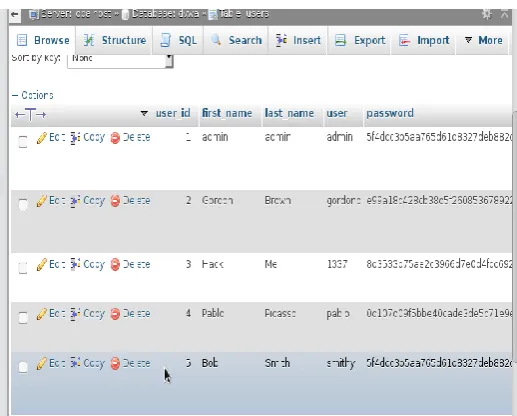The image size is (517, 416).
Task: Click the Edit pencil icon in Hack row
Action: click(x=42, y=265)
